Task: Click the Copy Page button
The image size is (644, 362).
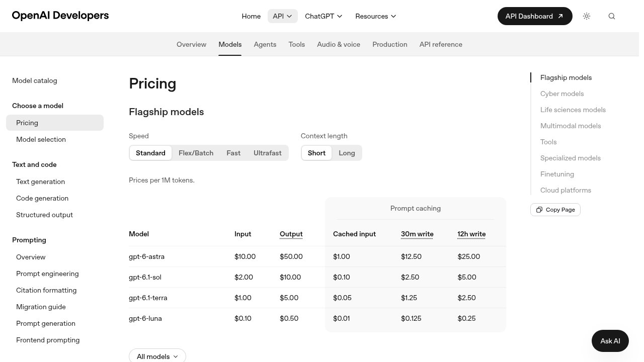Action: 555,210
